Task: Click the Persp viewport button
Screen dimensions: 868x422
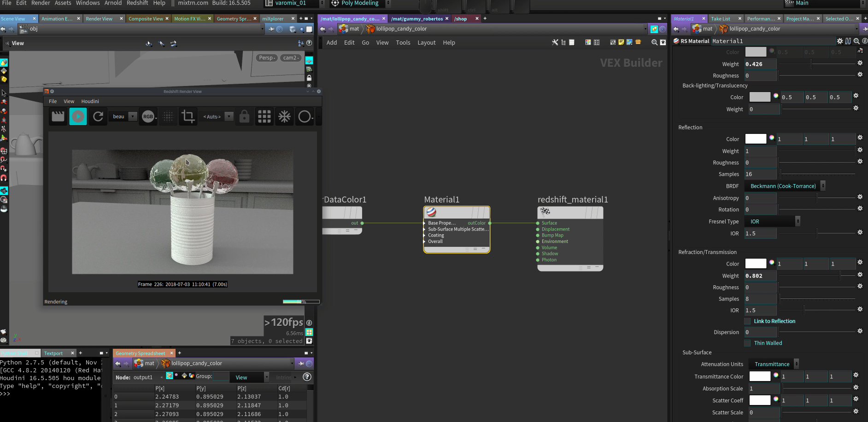Action: pos(267,58)
